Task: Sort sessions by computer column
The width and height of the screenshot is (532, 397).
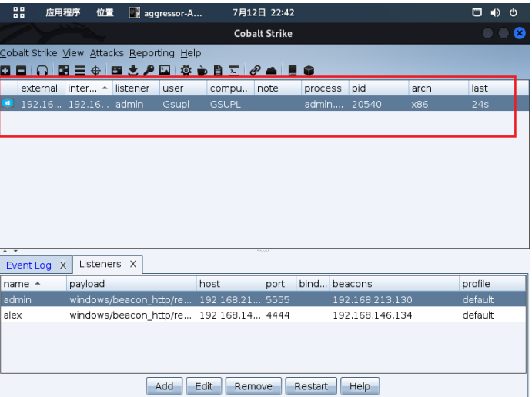Action: click(231, 88)
